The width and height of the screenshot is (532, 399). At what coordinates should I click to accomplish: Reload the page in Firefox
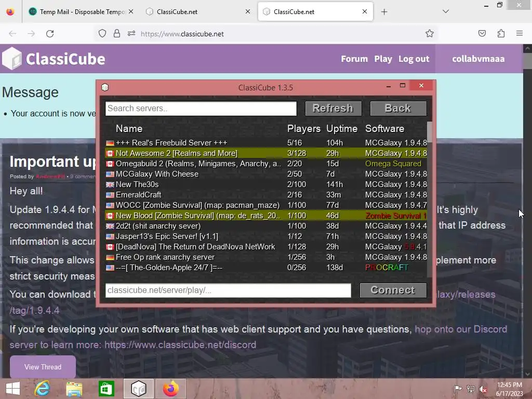tap(50, 34)
